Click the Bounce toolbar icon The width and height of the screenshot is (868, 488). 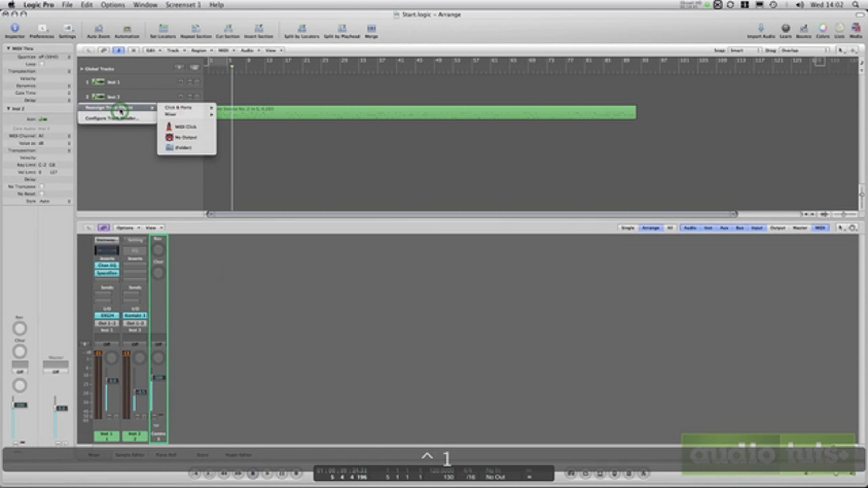point(804,31)
